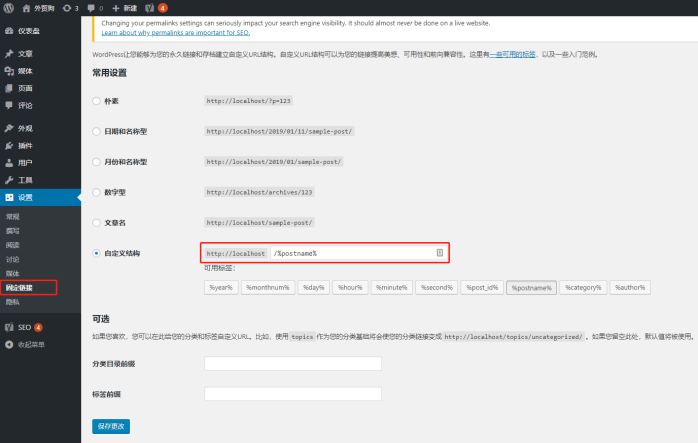Click the WordPress logo in admin bar

click(x=8, y=8)
